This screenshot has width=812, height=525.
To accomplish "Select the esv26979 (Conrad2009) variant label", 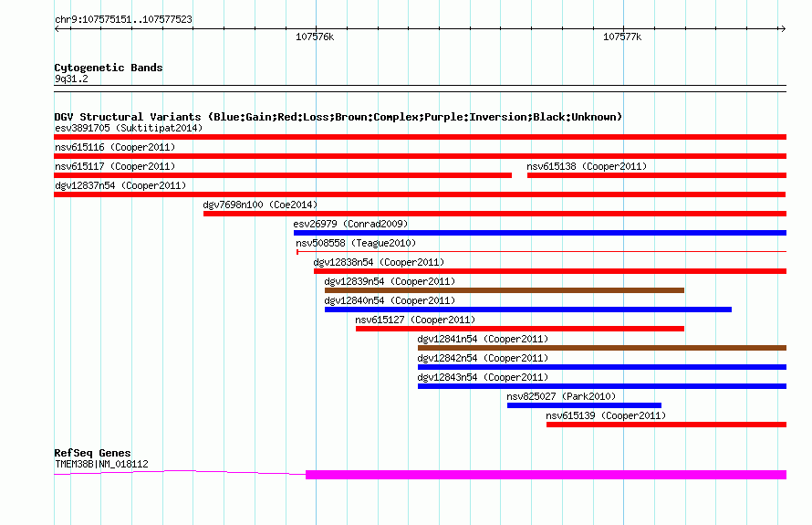I will (350, 224).
